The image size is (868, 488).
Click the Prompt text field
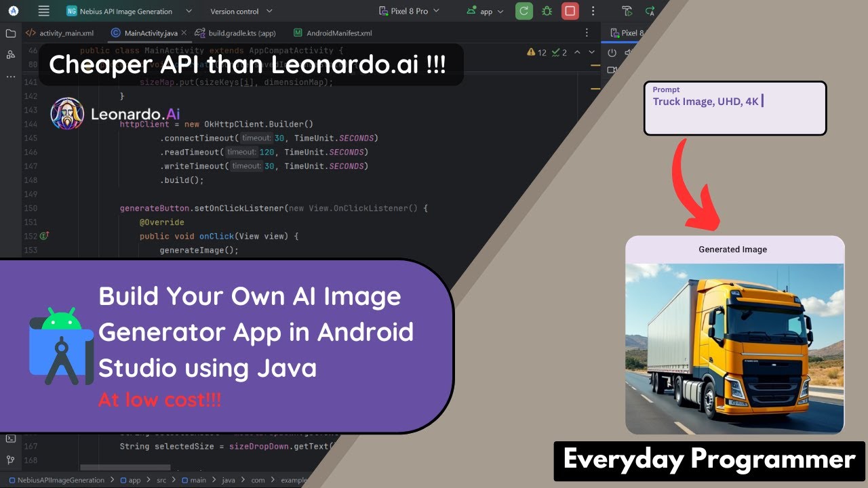pyautogui.click(x=735, y=108)
